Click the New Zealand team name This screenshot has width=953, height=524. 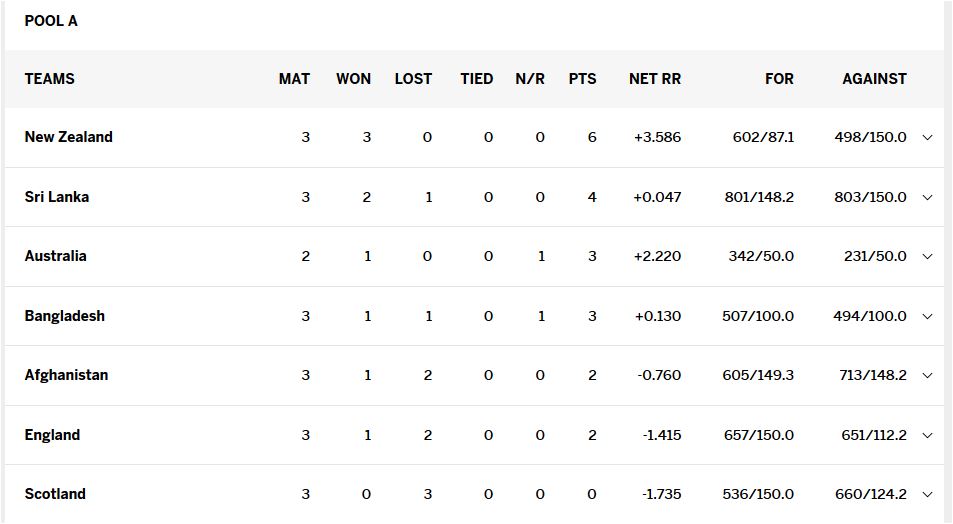tap(68, 137)
